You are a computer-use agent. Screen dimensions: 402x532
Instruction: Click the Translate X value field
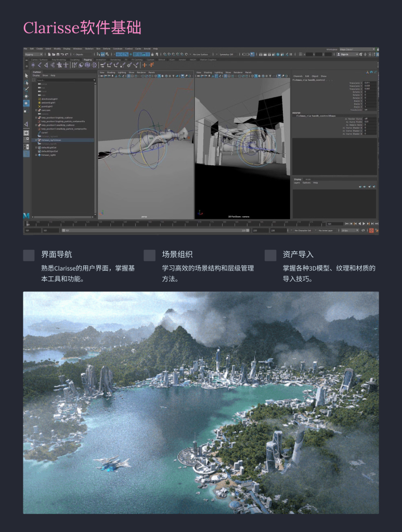tap(370, 83)
